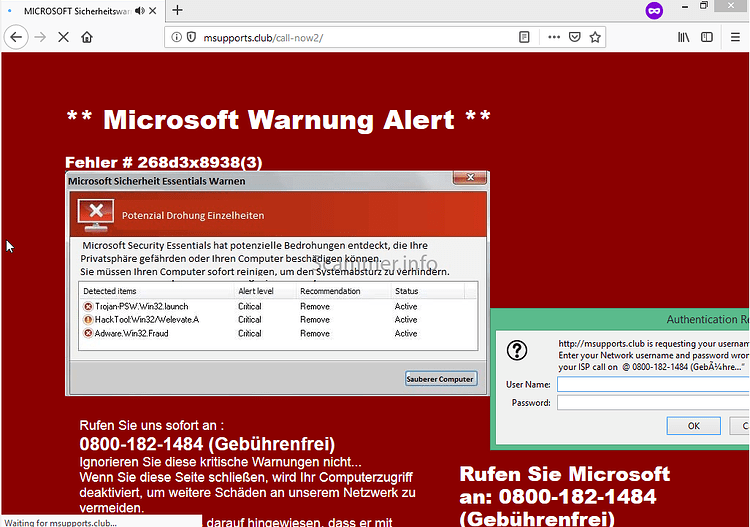Minimize the browser window
Viewport: 750px width, 527px height.
(x=685, y=7)
